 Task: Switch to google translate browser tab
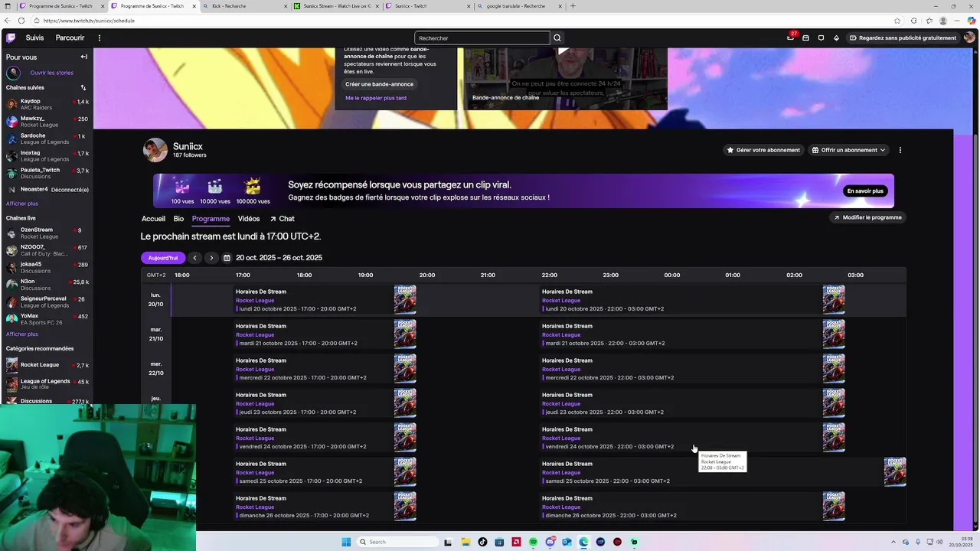pyautogui.click(x=519, y=6)
